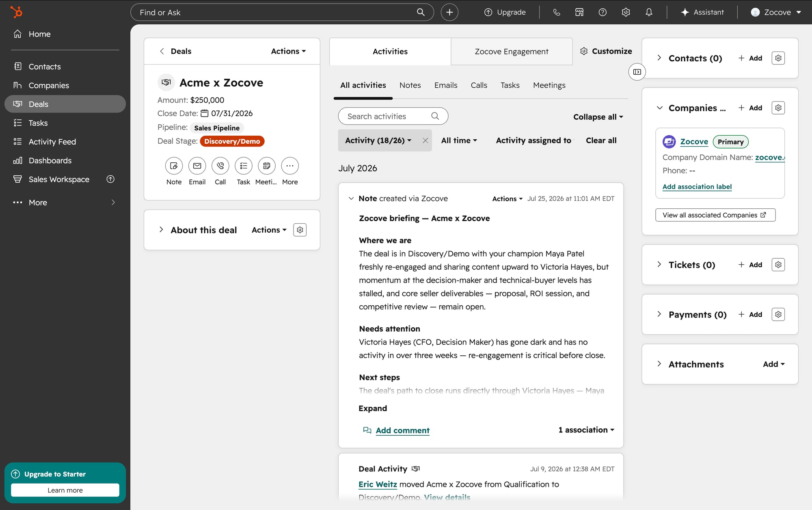Screen dimensions: 812x510
Task: Open the Attachments Add dropdown
Action: tap(773, 364)
